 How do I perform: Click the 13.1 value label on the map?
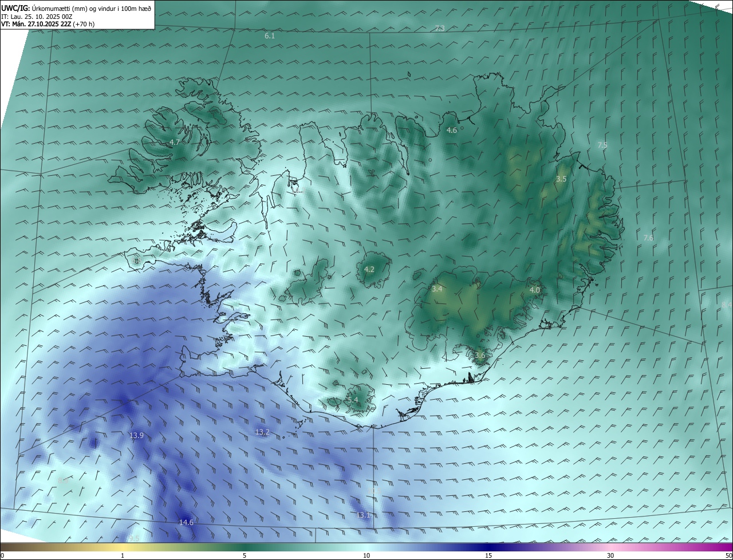tap(364, 515)
